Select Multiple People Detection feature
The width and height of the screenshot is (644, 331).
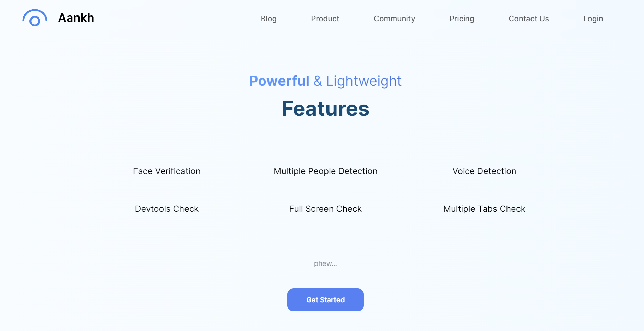click(x=325, y=171)
